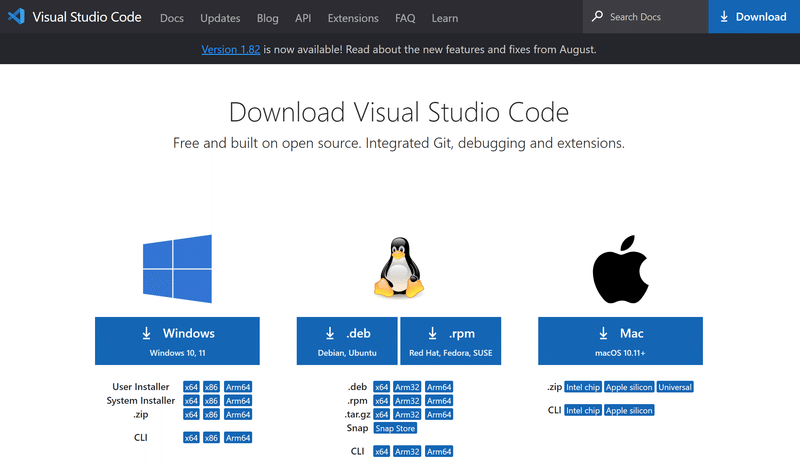Viewport: 800px width, 471px height.
Task: Select Arm64 for Windows CLI
Action: click(x=238, y=437)
